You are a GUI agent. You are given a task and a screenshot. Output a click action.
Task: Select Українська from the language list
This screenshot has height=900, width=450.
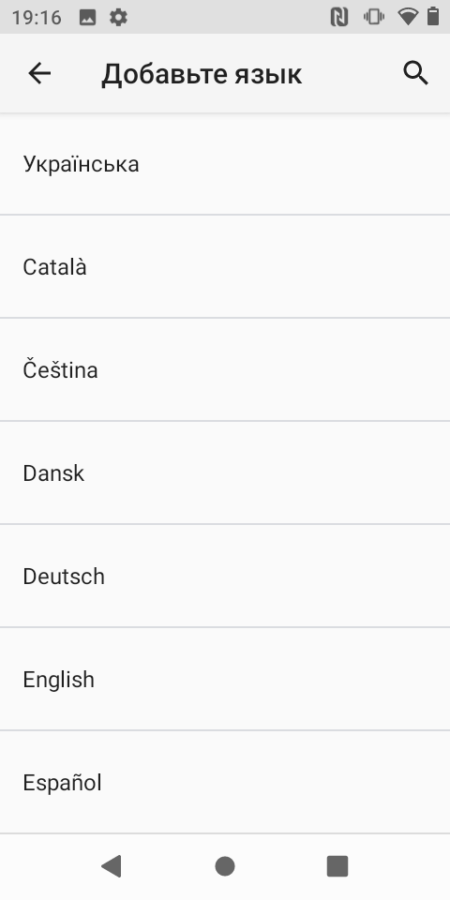click(x=225, y=164)
